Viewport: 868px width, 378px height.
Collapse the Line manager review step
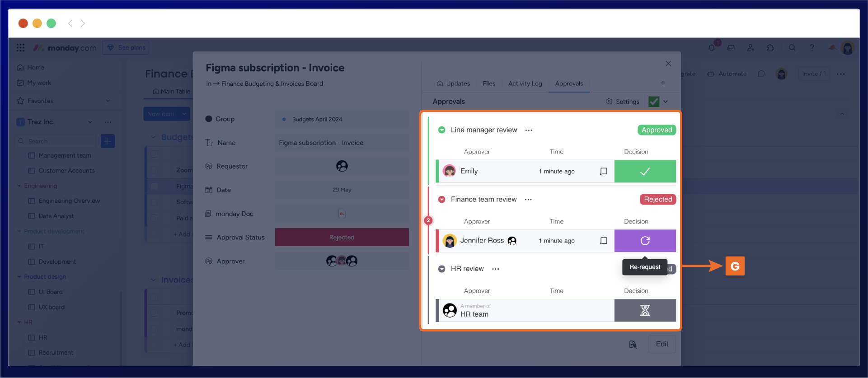(441, 130)
